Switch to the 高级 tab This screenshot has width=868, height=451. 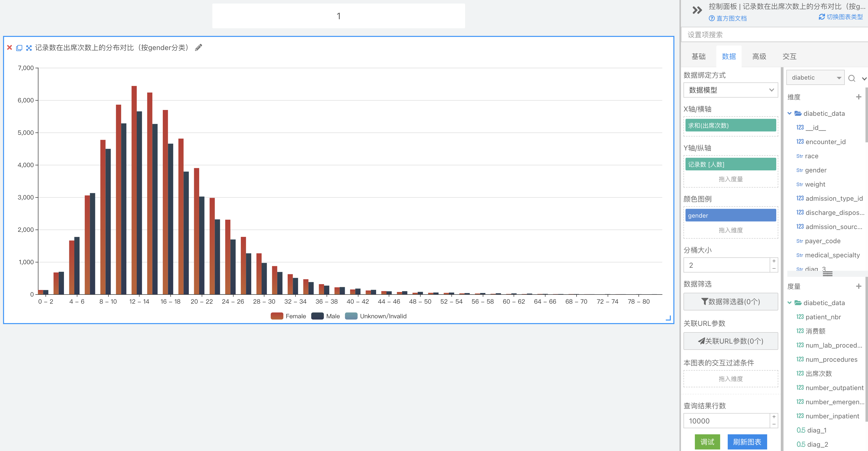click(x=759, y=56)
